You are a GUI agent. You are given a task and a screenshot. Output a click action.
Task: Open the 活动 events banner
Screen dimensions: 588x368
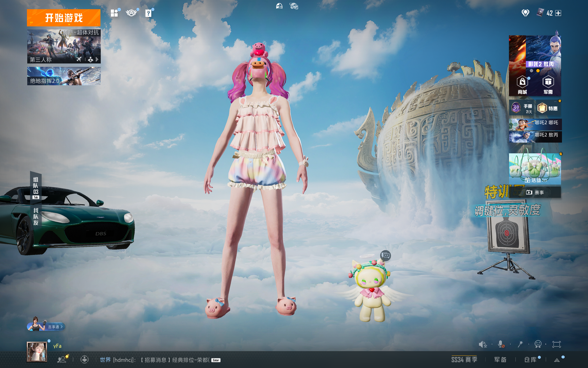(535, 169)
